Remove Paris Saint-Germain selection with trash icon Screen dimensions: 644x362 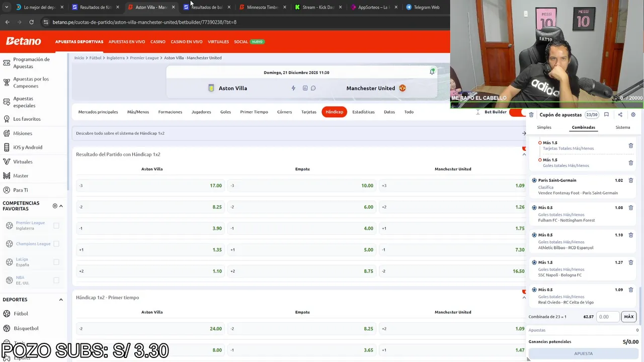[630, 180]
